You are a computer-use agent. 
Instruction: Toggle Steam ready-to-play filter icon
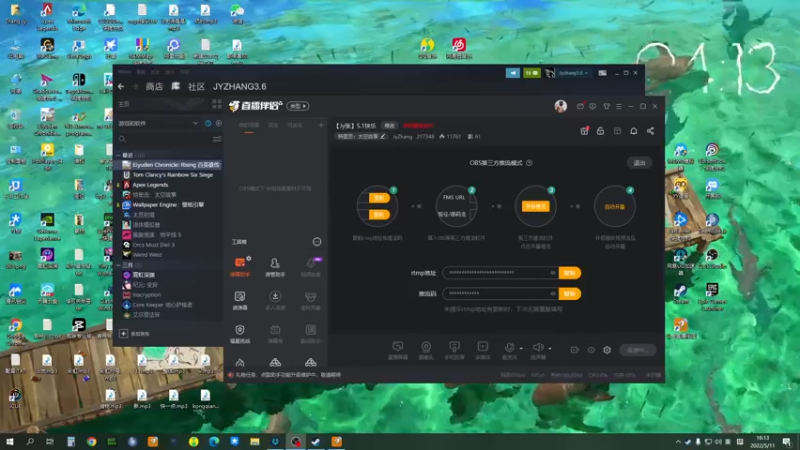[219, 123]
